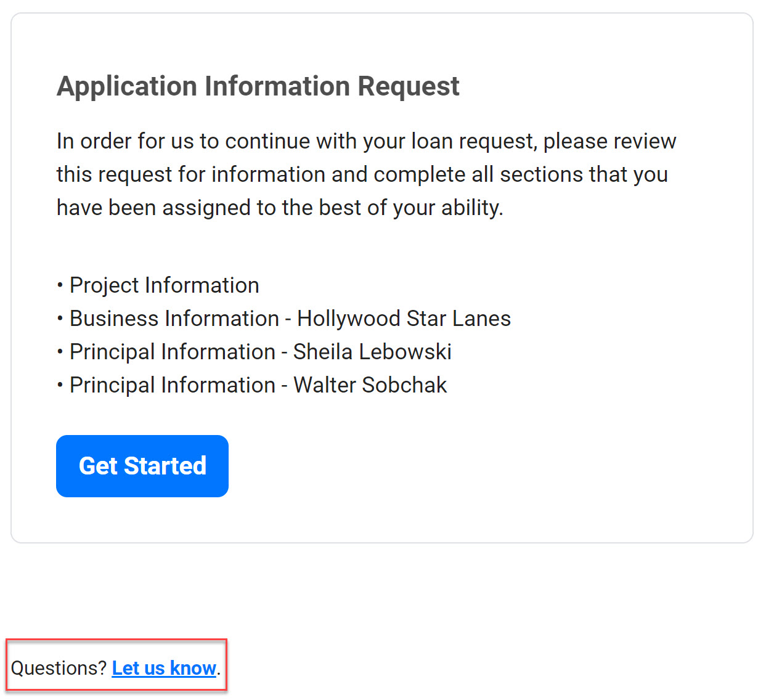
Task: Click the 'Questions?' text
Action: click(x=59, y=668)
